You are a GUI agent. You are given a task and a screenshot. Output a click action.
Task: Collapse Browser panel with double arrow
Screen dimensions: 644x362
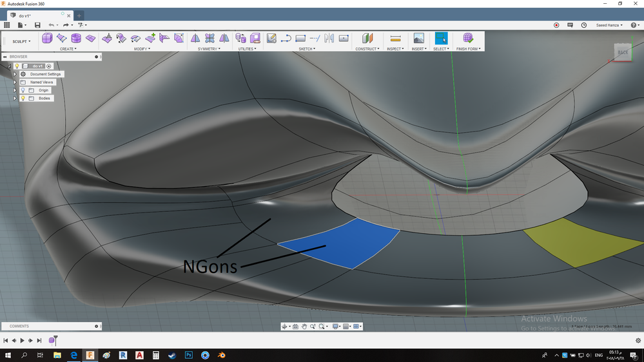point(5,57)
